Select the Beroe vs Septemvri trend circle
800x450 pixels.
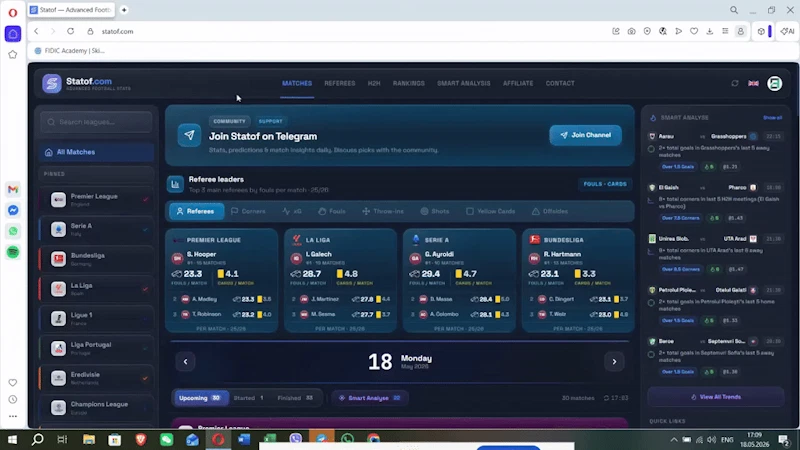point(651,355)
